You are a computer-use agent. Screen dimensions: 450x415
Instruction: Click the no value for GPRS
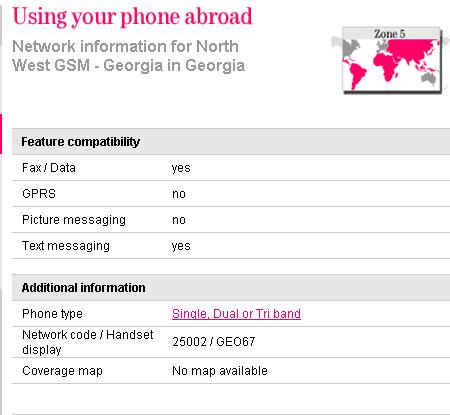click(179, 194)
